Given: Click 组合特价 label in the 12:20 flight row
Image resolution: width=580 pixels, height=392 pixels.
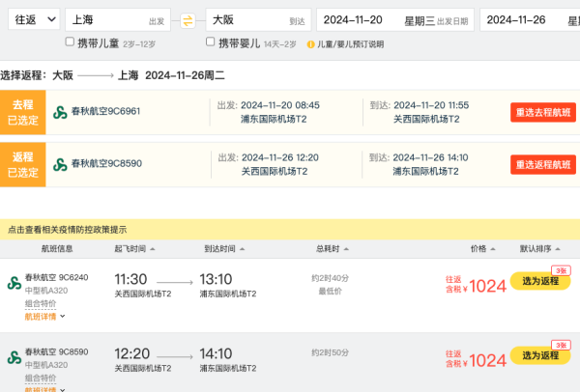Looking at the screenshot, I should [x=41, y=378].
